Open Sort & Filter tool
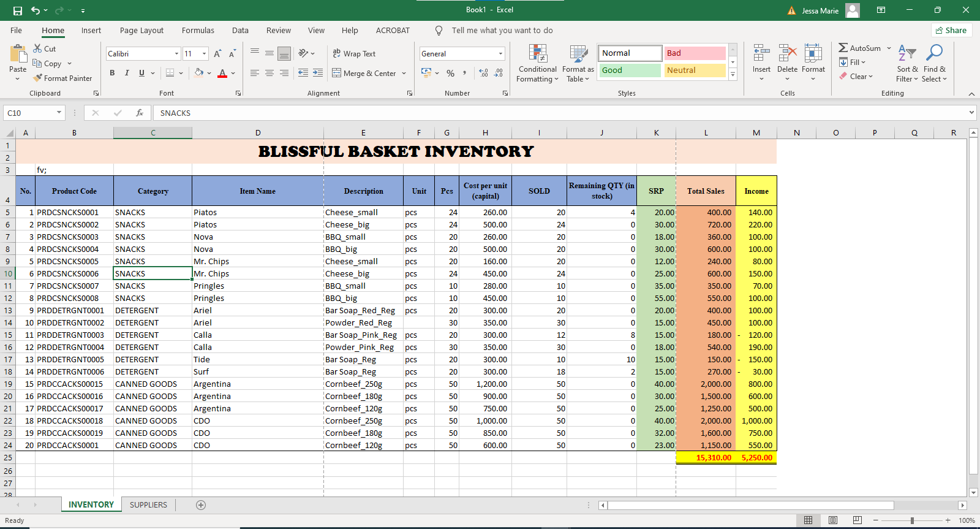This screenshot has height=529, width=980. 907,63
